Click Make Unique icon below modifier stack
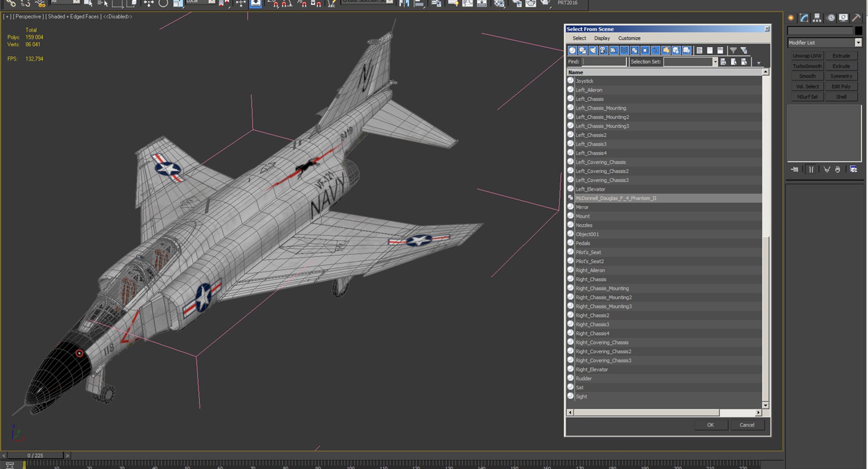The width and height of the screenshot is (868, 469). point(827,169)
